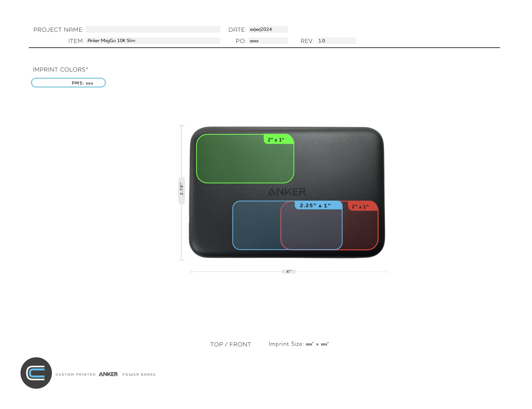
Task: Click the IMPRINT COLORS* heading
Action: pos(60,70)
